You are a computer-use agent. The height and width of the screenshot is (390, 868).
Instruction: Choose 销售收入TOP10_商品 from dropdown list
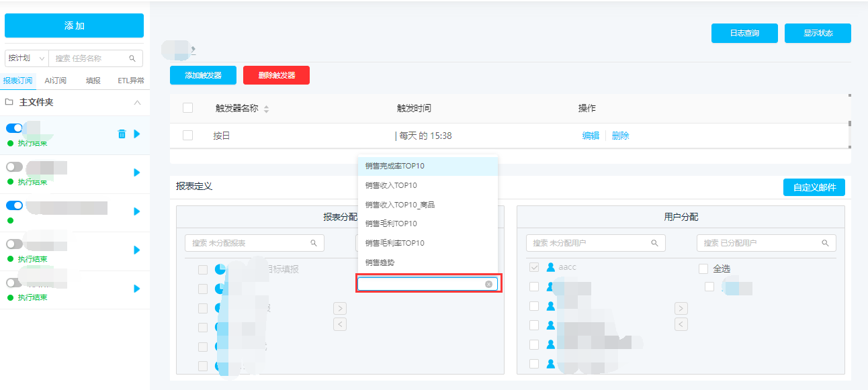(428, 205)
